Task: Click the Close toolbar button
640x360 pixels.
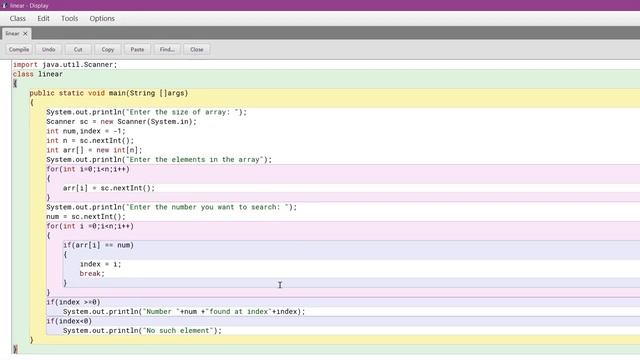Action: (197, 49)
